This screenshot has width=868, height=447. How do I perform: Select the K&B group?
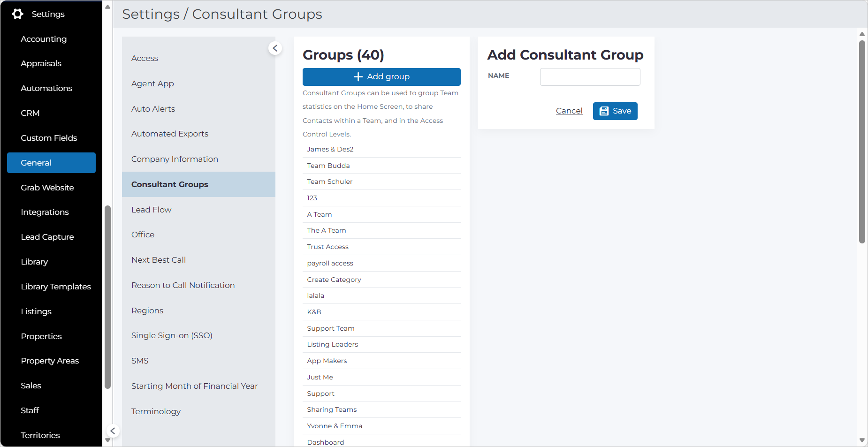381,312
